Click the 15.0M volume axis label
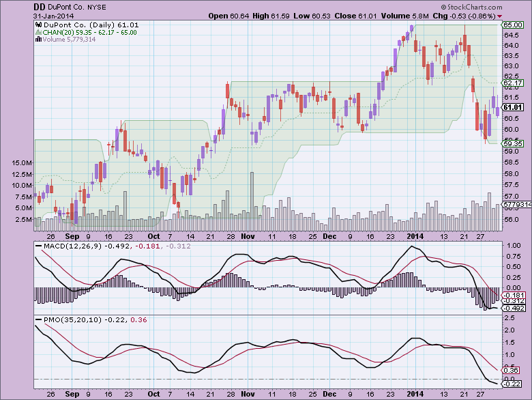This screenshot has height=400, width=532. pos(22,163)
